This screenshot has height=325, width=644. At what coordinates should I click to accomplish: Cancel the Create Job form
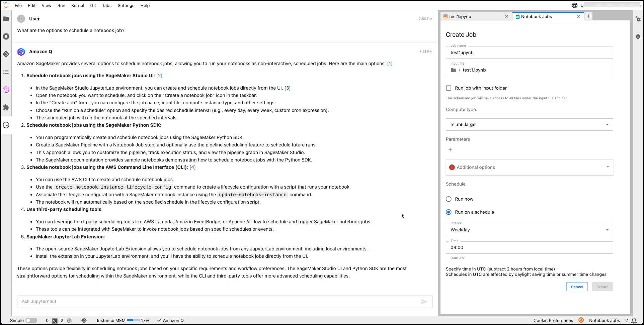pos(577,287)
